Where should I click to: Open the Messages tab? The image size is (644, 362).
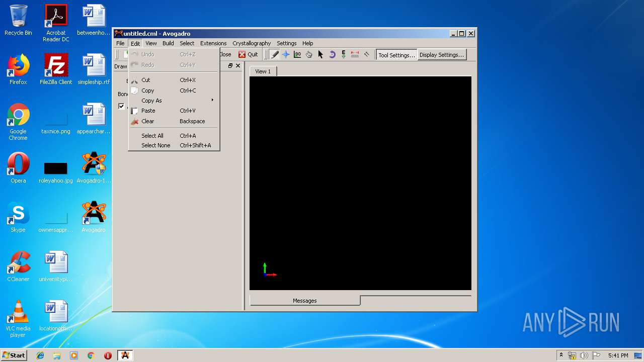tap(305, 301)
